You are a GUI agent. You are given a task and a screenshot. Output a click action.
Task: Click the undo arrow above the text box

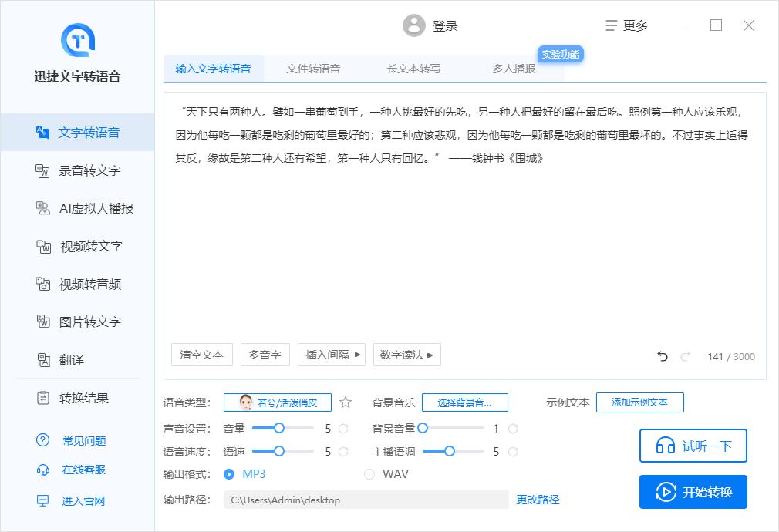coord(662,355)
